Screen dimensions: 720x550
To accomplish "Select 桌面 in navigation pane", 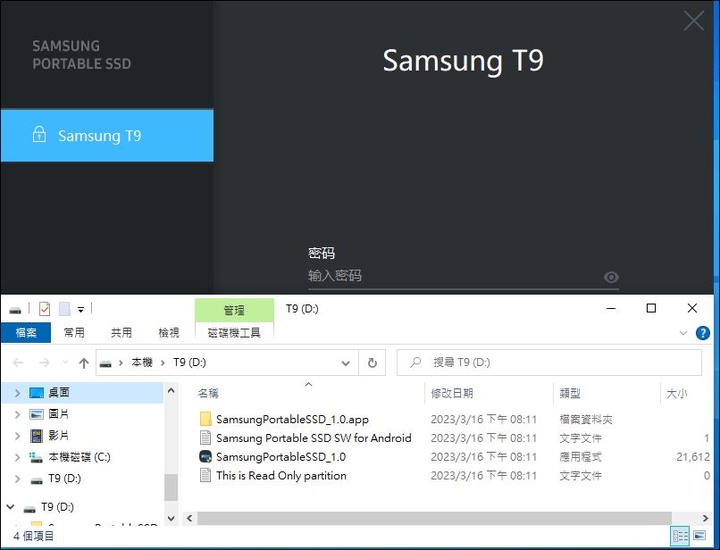I will click(59, 392).
